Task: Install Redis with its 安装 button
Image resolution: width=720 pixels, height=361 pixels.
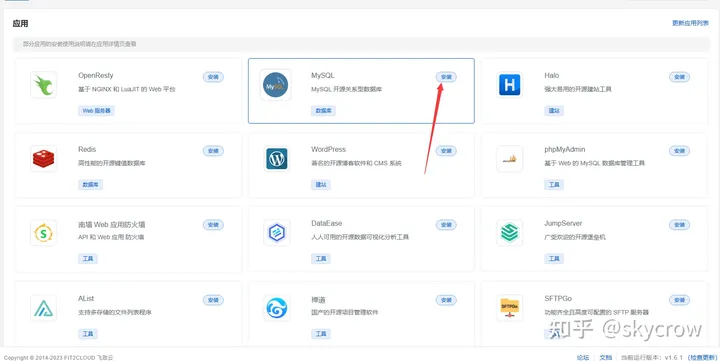Action: coord(213,151)
